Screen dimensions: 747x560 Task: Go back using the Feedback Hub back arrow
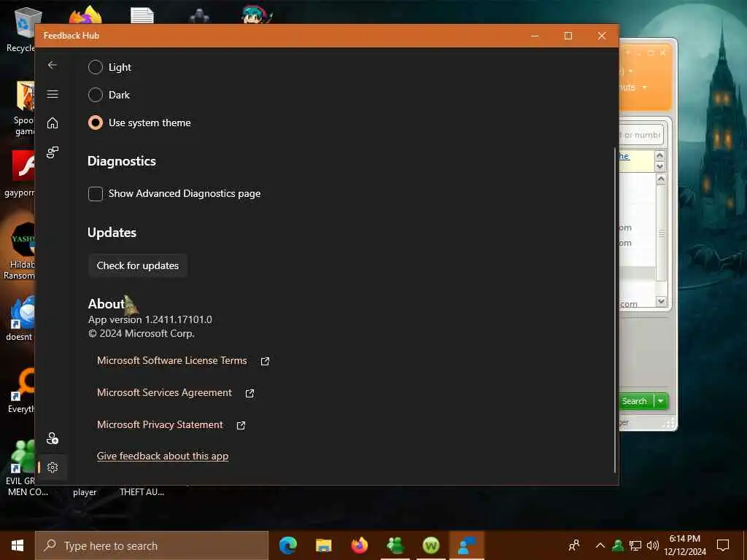coord(53,65)
